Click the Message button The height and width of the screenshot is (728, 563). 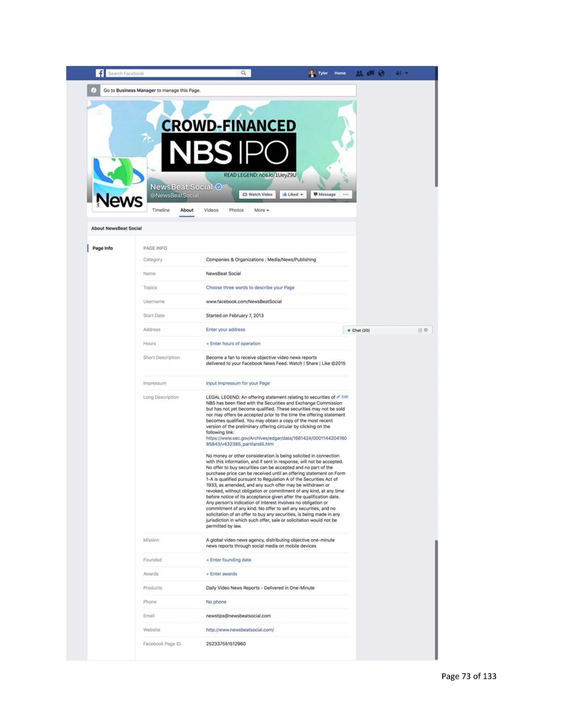(x=324, y=194)
